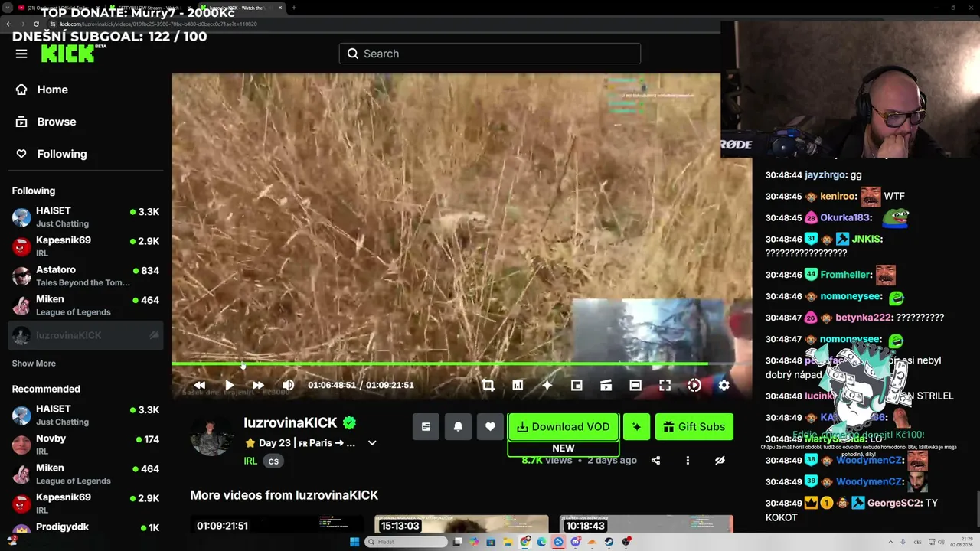Focus the Kick Search field
This screenshot has width=980, height=551.
pyautogui.click(x=490, y=54)
